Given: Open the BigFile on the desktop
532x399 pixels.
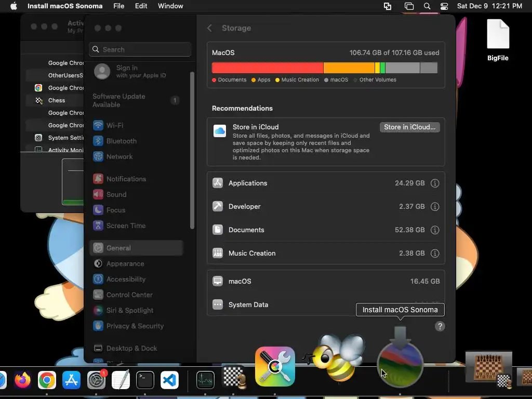Looking at the screenshot, I should (x=498, y=40).
